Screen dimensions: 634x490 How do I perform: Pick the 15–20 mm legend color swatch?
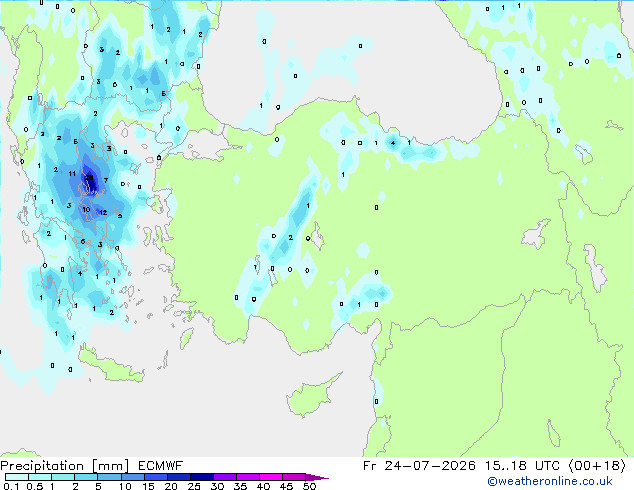tap(155, 477)
